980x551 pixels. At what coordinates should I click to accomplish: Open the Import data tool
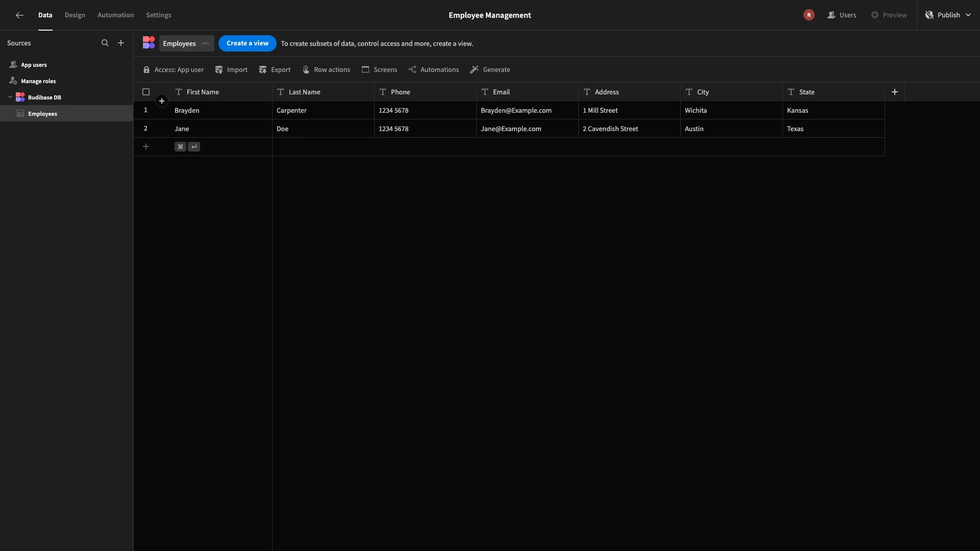(x=231, y=70)
